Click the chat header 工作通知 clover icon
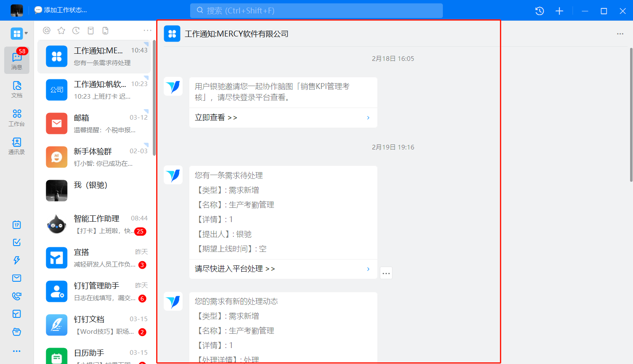Viewport: 633px width, 364px height. 172,34
